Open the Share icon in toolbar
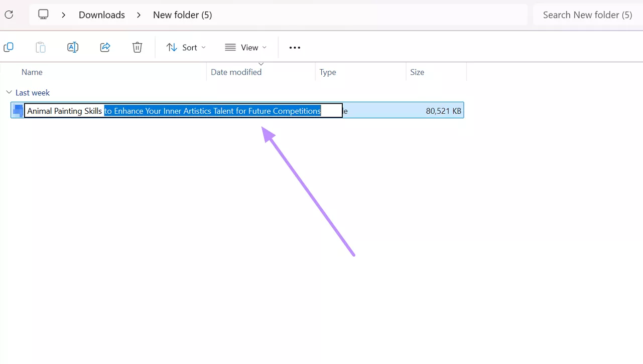Screen dimensions: 643x364 coord(105,47)
